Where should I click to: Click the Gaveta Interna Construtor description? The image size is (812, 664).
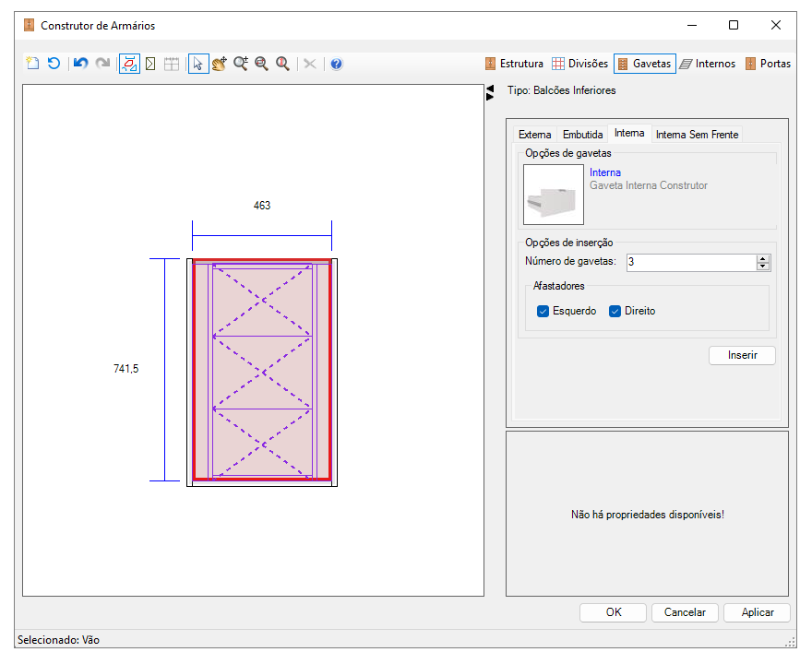649,185
